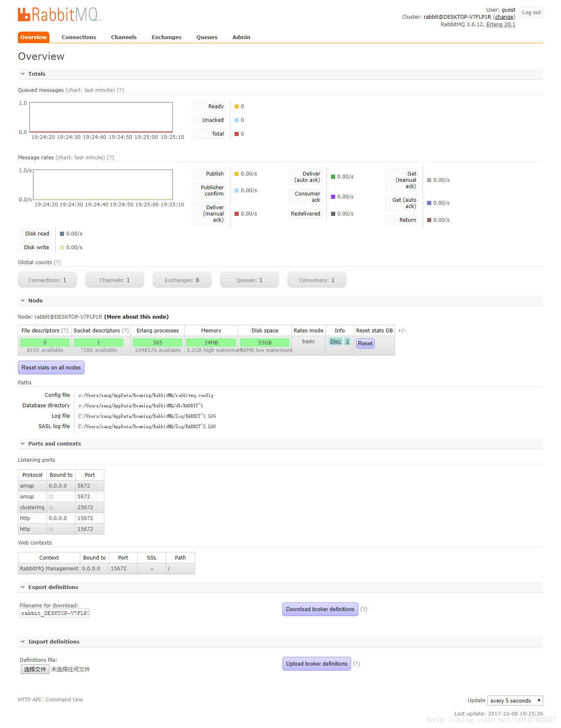Image resolution: width=561 pixels, height=728 pixels.
Task: Go to the Admin tab
Action: point(241,37)
